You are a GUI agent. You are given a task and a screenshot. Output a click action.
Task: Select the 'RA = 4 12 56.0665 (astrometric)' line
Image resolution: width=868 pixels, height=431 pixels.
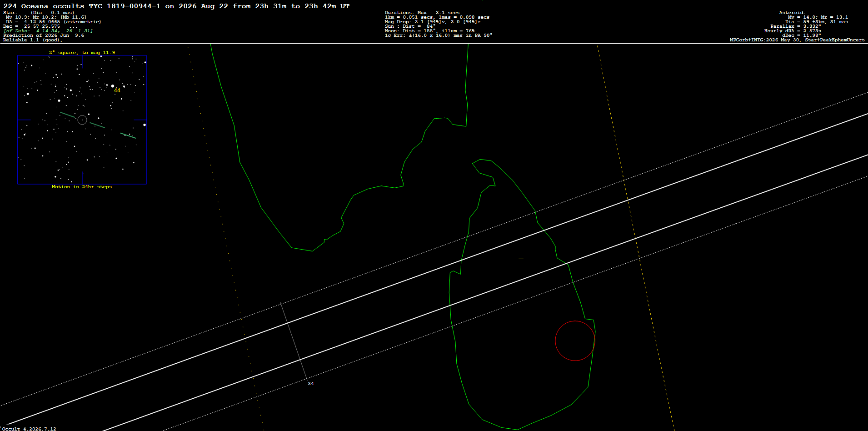54,22
